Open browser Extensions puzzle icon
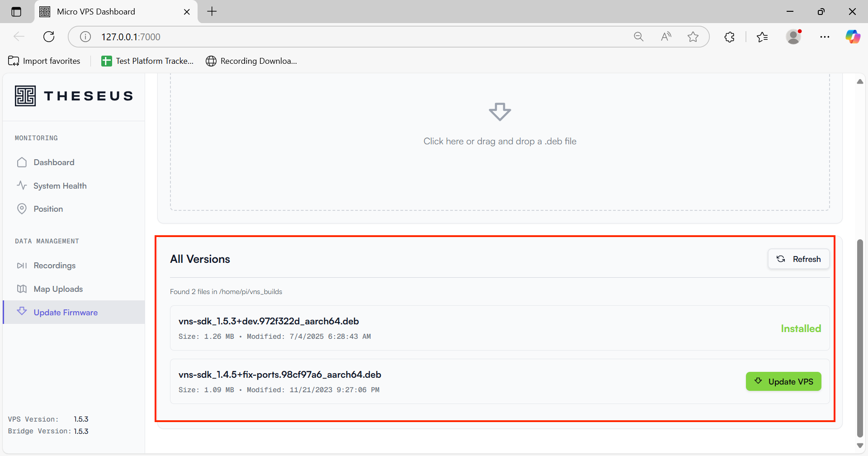This screenshot has height=456, width=868. [x=729, y=37]
